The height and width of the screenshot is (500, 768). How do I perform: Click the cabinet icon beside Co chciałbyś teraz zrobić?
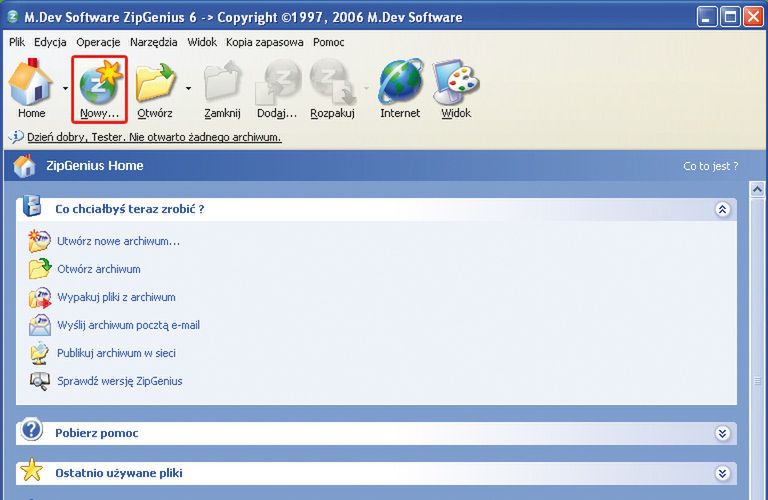(32, 206)
